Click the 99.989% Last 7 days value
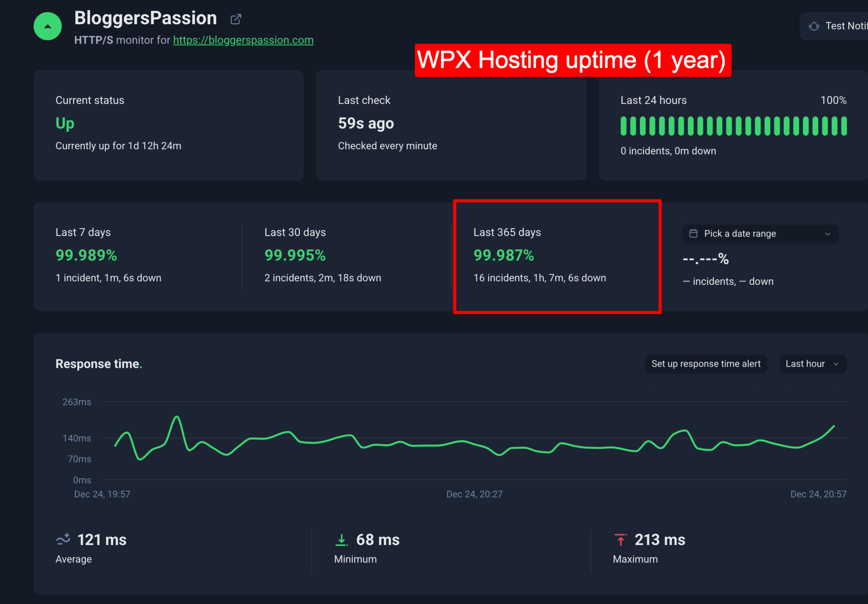This screenshot has width=868, height=604. coord(86,255)
